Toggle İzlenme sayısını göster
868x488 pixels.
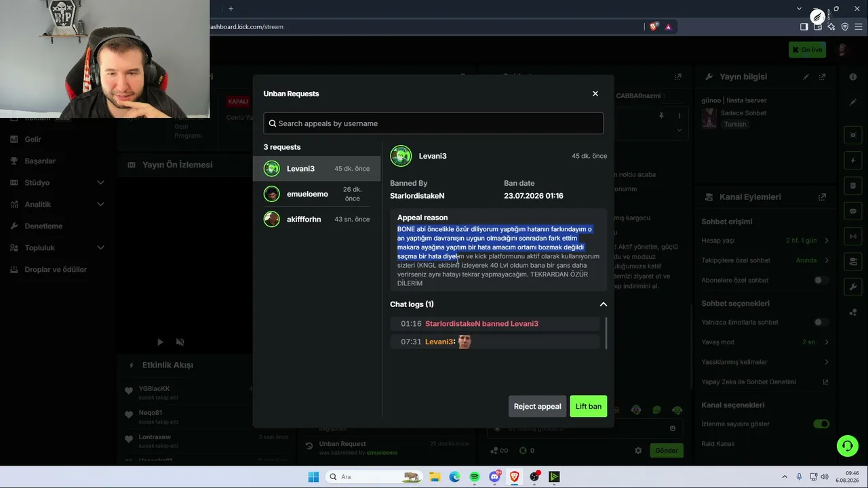click(x=821, y=424)
